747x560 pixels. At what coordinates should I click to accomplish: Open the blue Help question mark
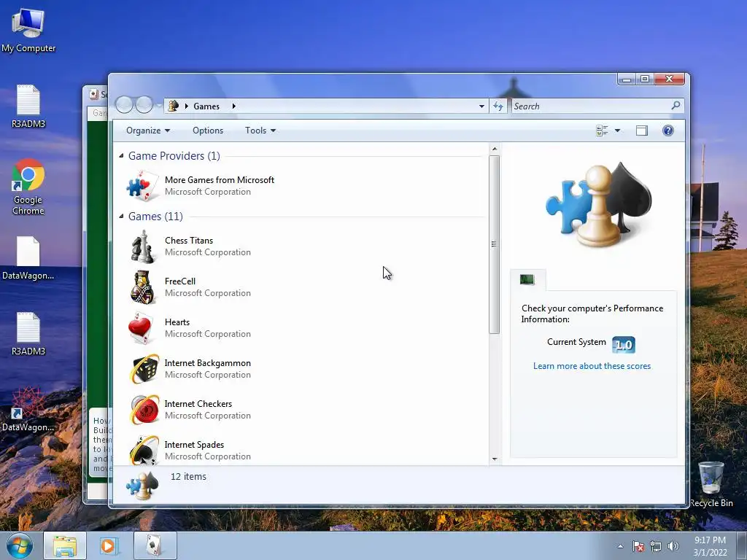pyautogui.click(x=668, y=131)
